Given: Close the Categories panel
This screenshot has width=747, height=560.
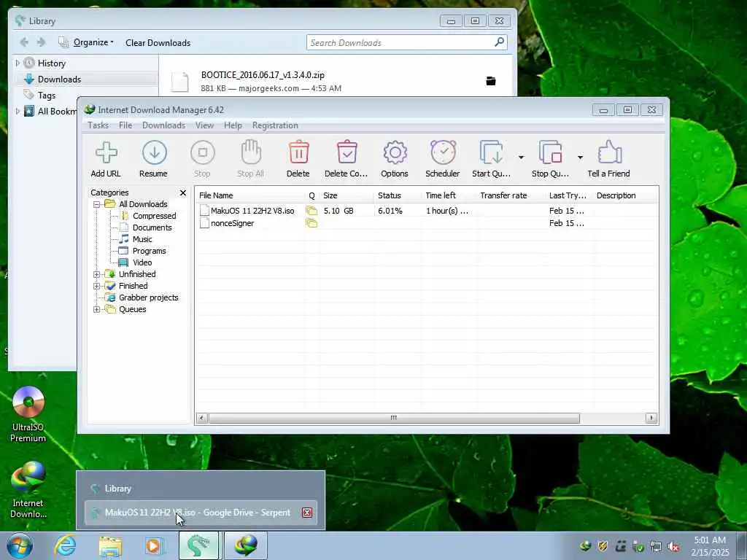Looking at the screenshot, I should click(183, 192).
